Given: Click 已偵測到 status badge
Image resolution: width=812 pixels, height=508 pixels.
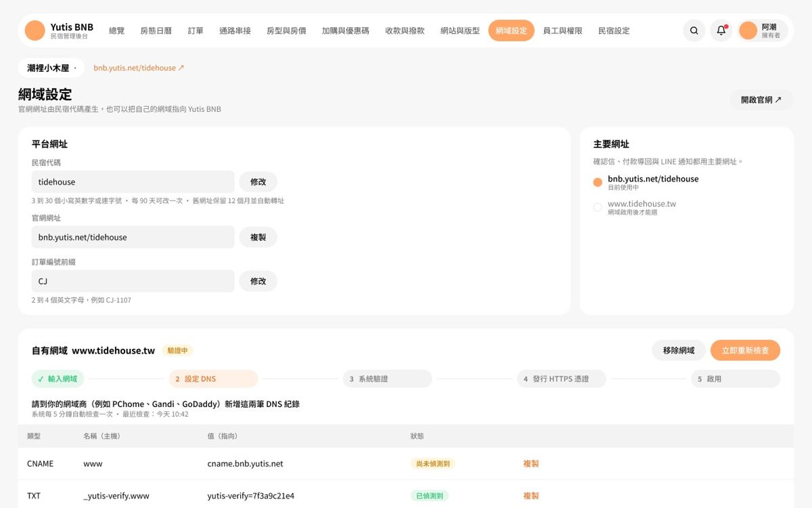Looking at the screenshot, I should point(429,496).
